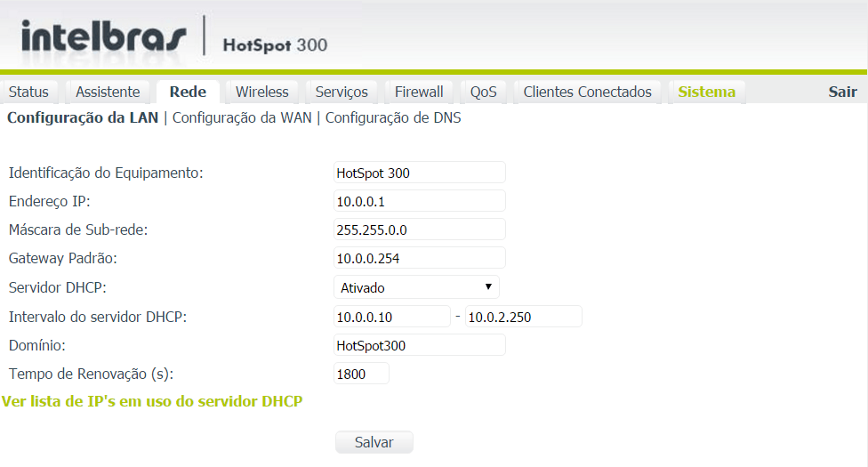Click the Gateway Padrão label

(x=63, y=258)
